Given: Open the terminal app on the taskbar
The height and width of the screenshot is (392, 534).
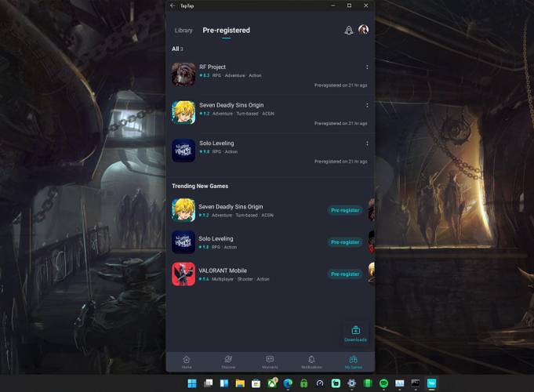Looking at the screenshot, I should (416, 383).
